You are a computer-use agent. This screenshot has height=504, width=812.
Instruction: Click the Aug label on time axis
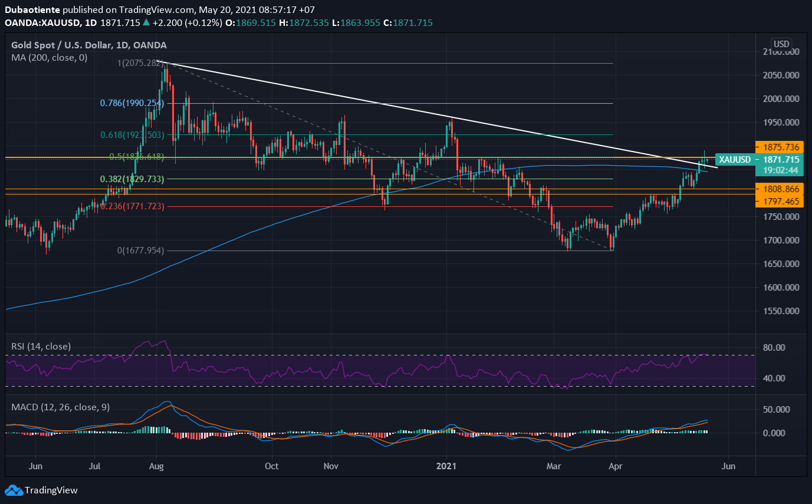[156, 465]
